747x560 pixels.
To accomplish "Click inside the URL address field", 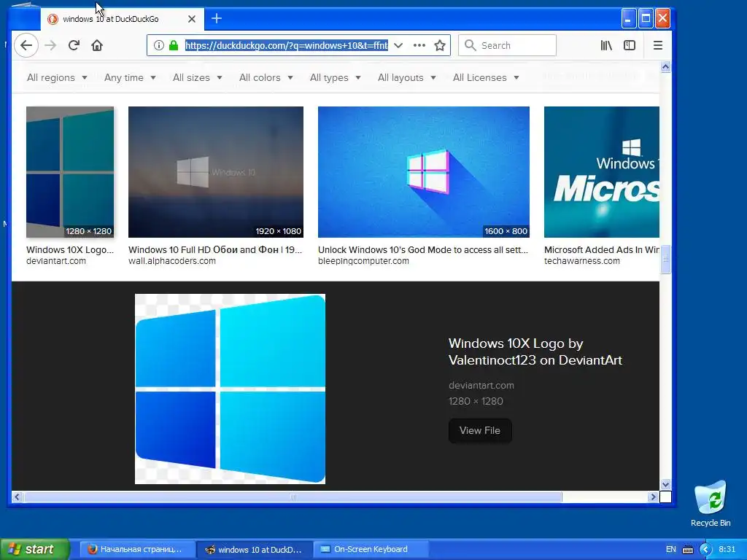I will pyautogui.click(x=286, y=45).
